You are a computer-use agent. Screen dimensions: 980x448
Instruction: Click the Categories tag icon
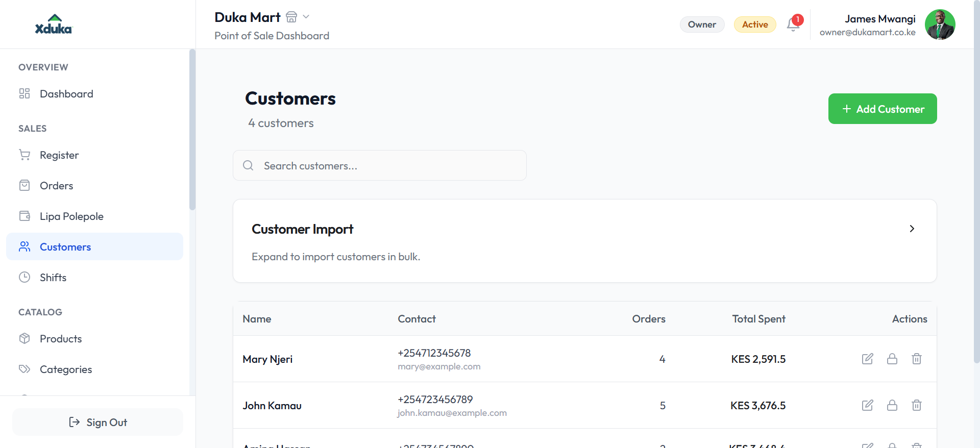pyautogui.click(x=24, y=369)
